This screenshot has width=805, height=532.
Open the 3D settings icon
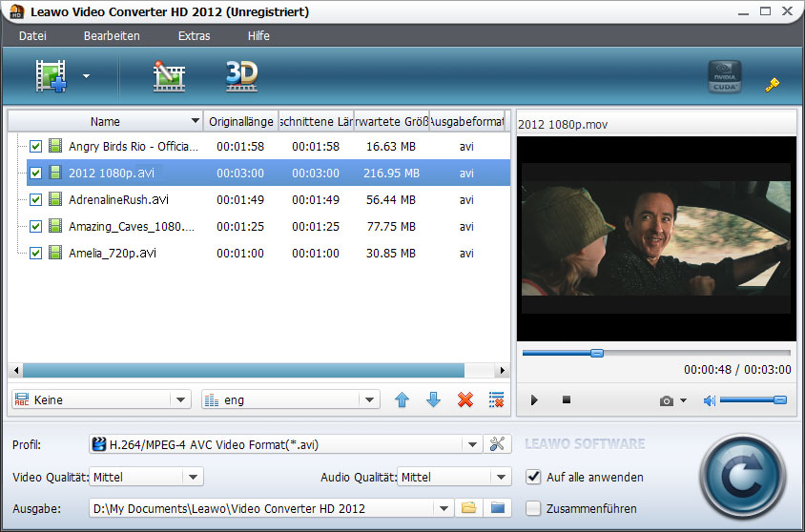(x=242, y=76)
